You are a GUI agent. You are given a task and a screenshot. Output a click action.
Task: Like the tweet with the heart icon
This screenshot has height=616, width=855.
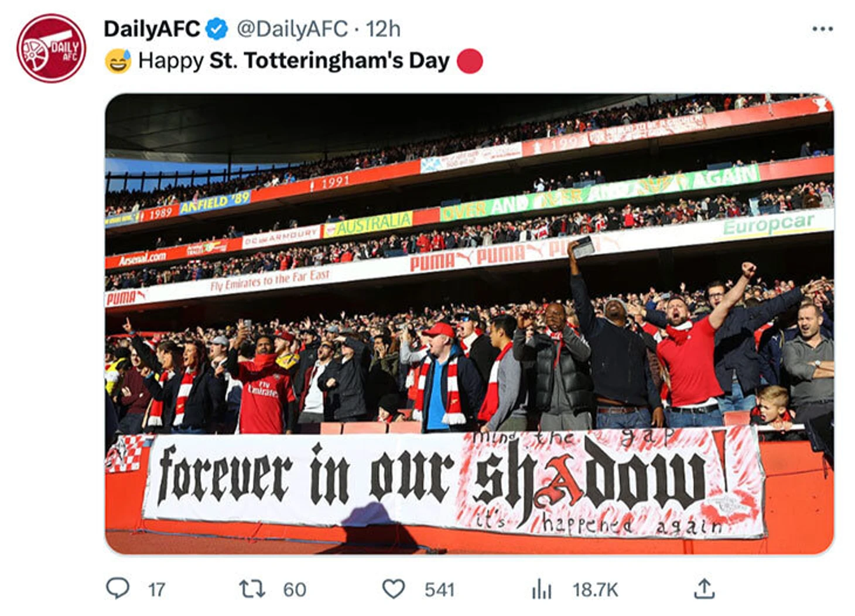point(394,589)
